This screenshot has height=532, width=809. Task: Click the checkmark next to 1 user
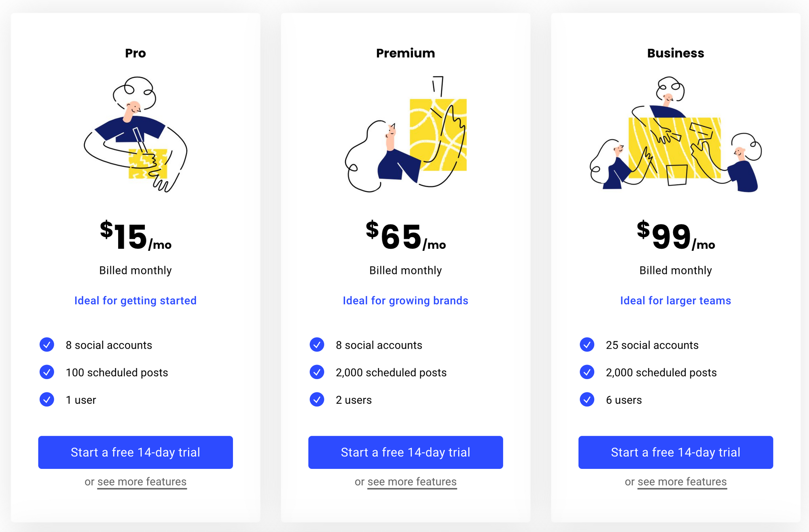[47, 400]
